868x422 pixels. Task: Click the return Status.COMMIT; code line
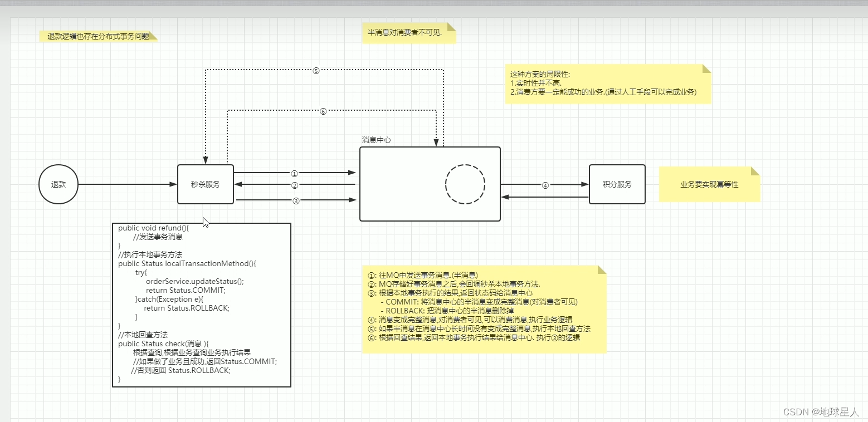[x=186, y=290]
